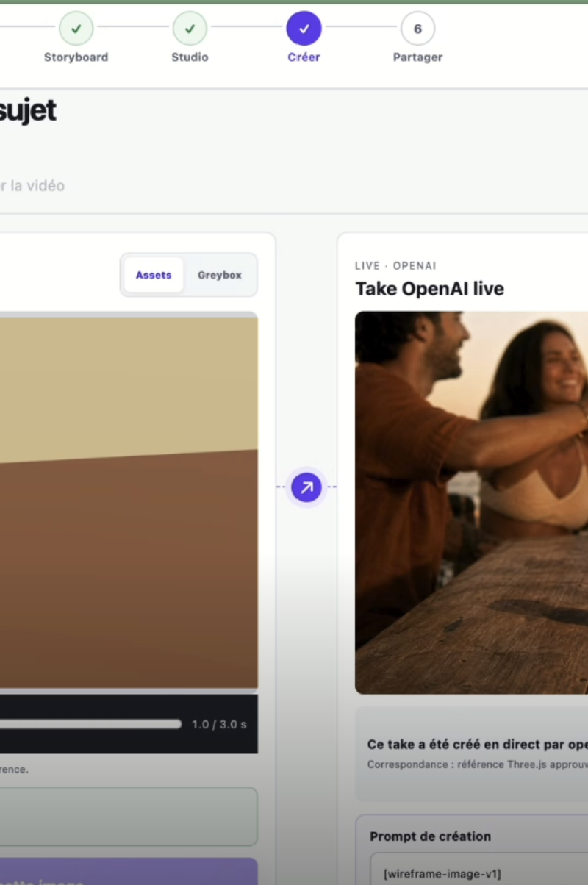
Task: Click the Créer step active circle
Action: tap(304, 29)
